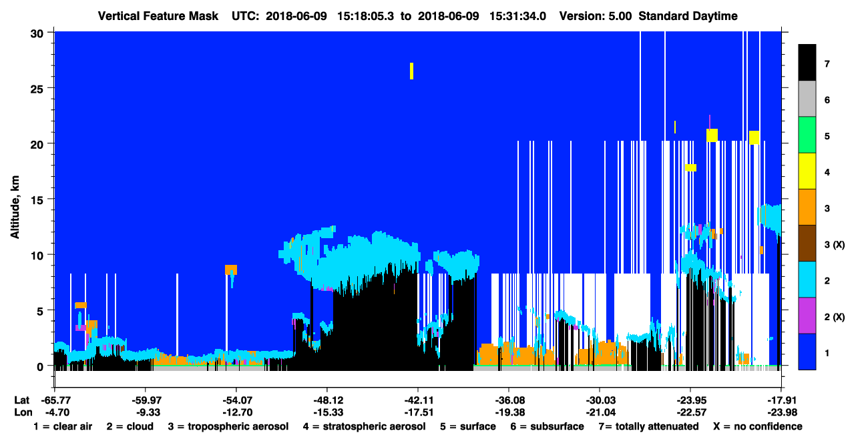Click the 'Altitude, km' axis label
Image resolution: width=868 pixels, height=445 pixels.
pos(15,208)
